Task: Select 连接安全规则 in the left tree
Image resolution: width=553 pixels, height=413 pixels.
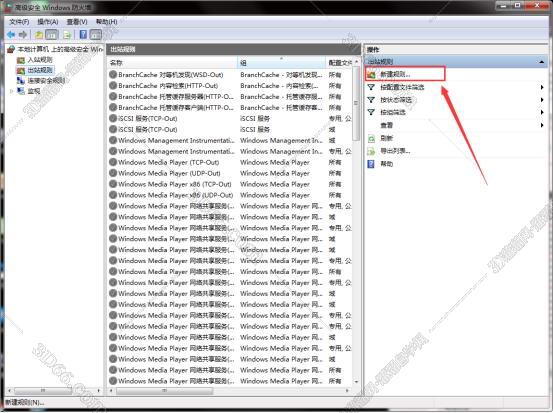Action: click(46, 81)
